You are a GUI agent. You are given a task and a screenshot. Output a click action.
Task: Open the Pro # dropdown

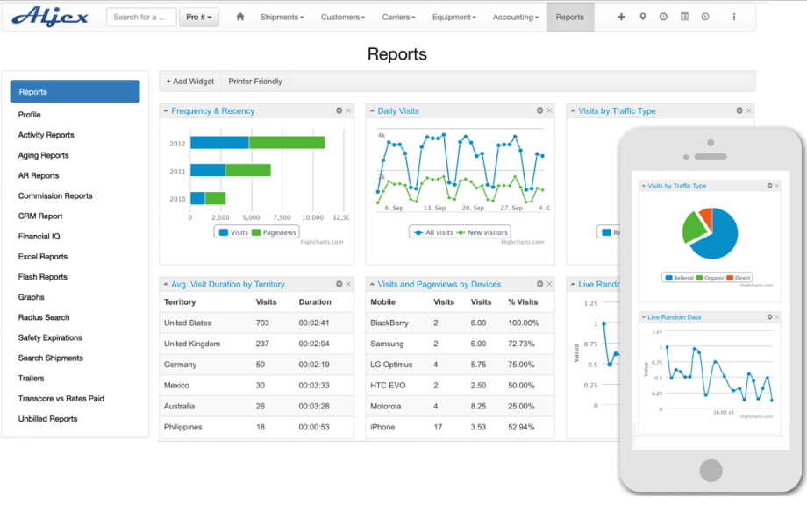[198, 16]
